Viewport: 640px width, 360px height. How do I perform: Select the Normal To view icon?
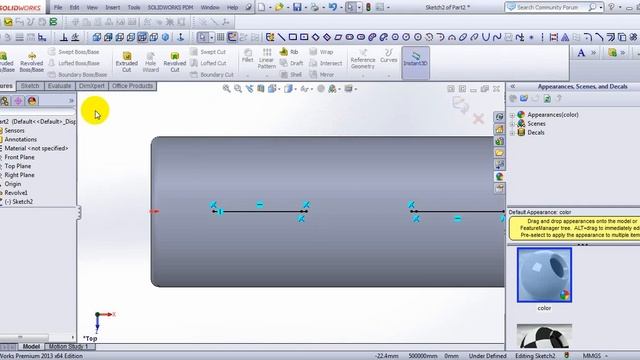[180, 38]
